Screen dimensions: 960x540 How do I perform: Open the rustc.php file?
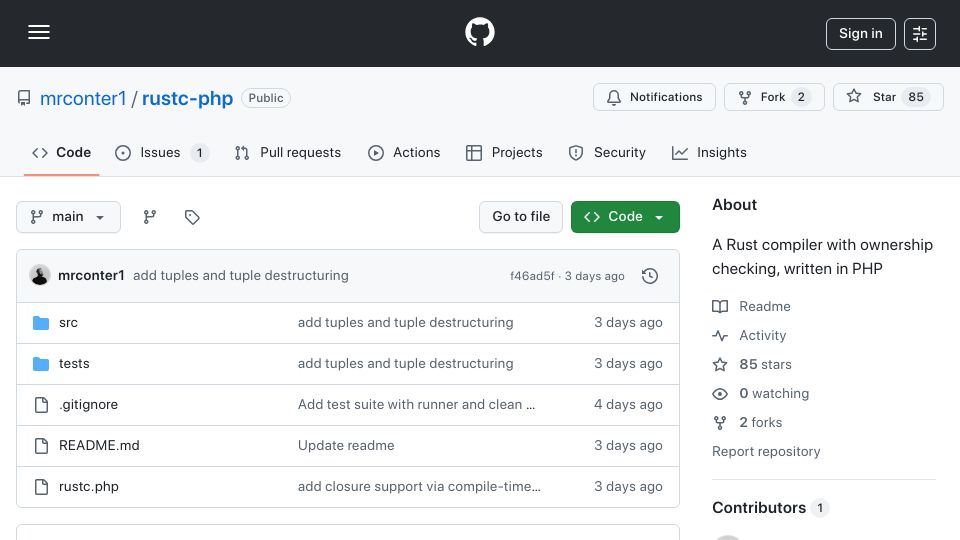pyautogui.click(x=89, y=487)
